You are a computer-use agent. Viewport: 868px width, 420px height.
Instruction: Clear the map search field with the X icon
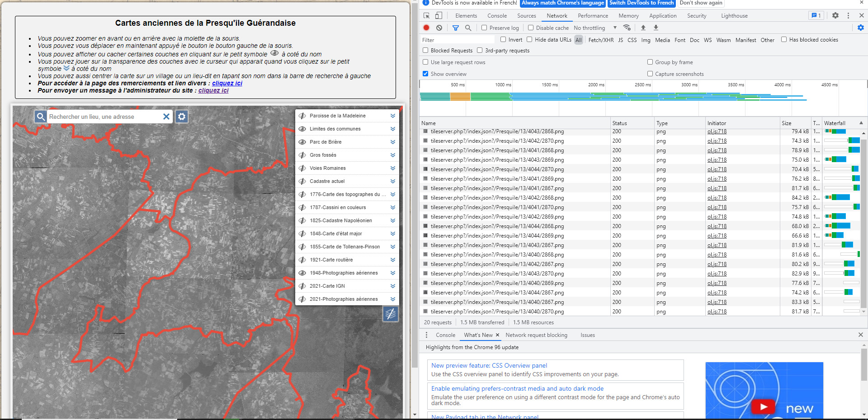pyautogui.click(x=166, y=117)
